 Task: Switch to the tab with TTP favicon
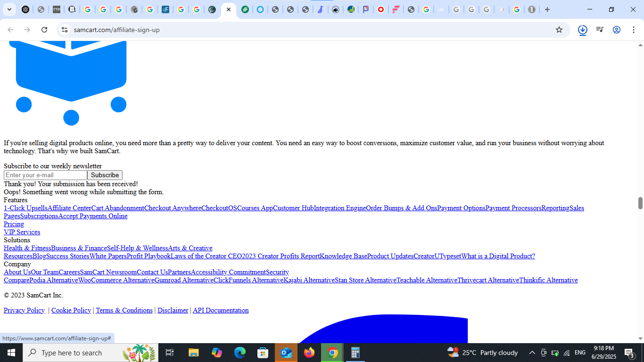57,9
